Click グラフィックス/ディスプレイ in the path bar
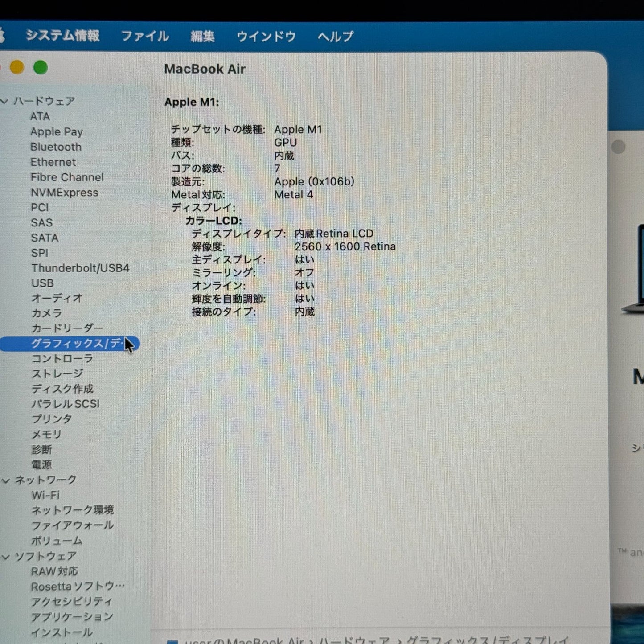The image size is (644, 644). (488, 640)
